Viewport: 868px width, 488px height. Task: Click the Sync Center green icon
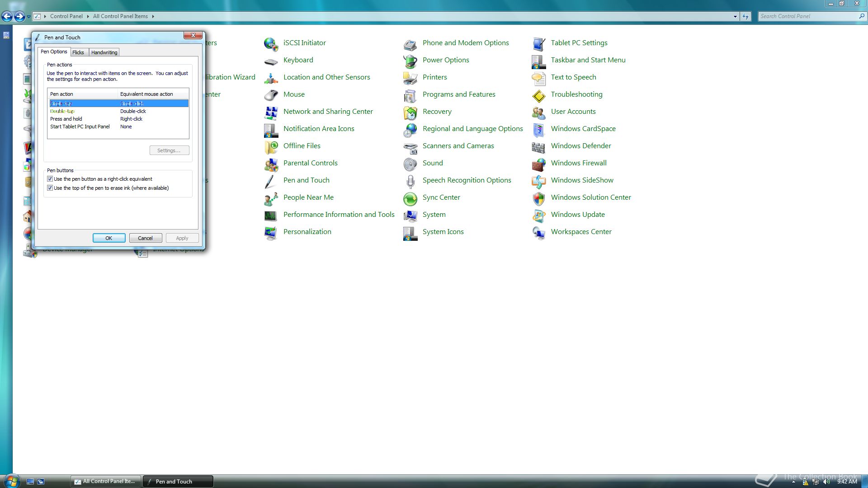click(410, 198)
